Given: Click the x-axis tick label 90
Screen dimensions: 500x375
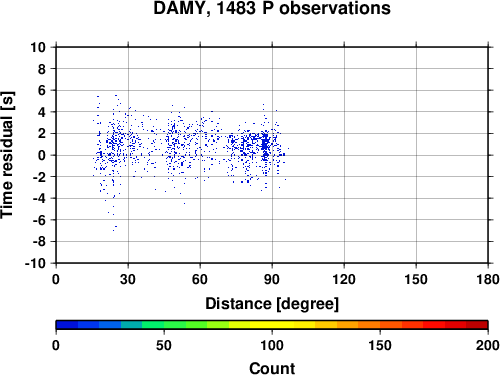Looking at the screenshot, I should coord(272,279).
